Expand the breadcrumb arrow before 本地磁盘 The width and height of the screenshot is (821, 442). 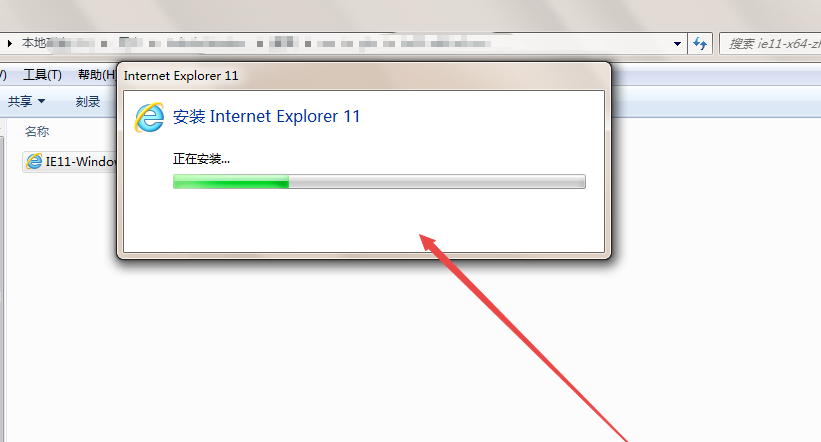pos(9,43)
